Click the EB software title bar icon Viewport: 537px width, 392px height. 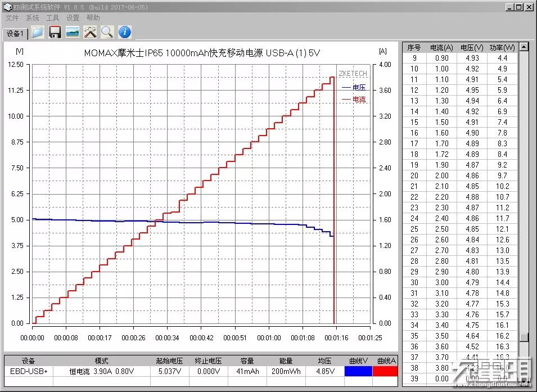[x=7, y=7]
